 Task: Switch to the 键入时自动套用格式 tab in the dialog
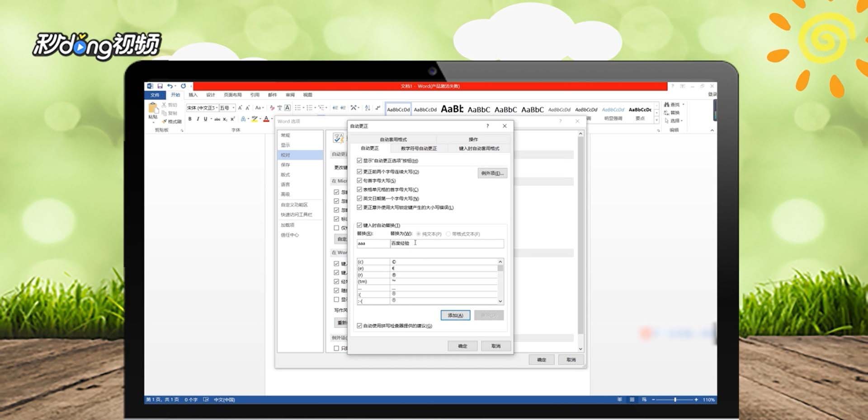[479, 148]
